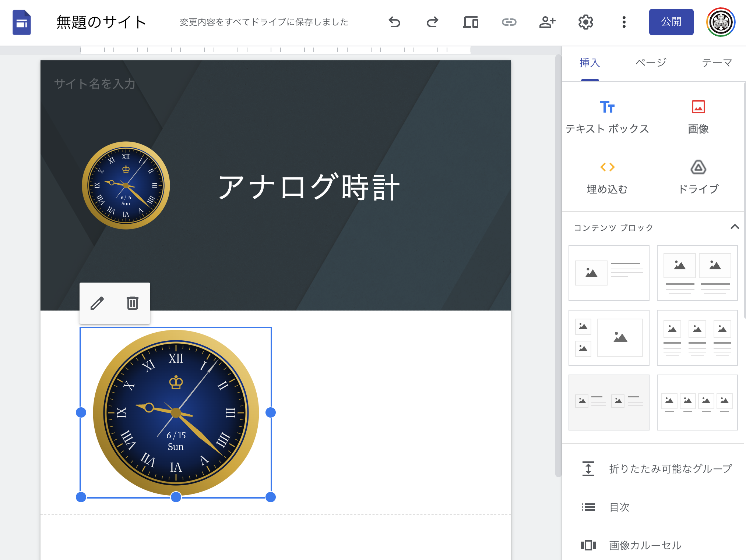Open share with others icon
This screenshot has width=746, height=560.
point(547,22)
